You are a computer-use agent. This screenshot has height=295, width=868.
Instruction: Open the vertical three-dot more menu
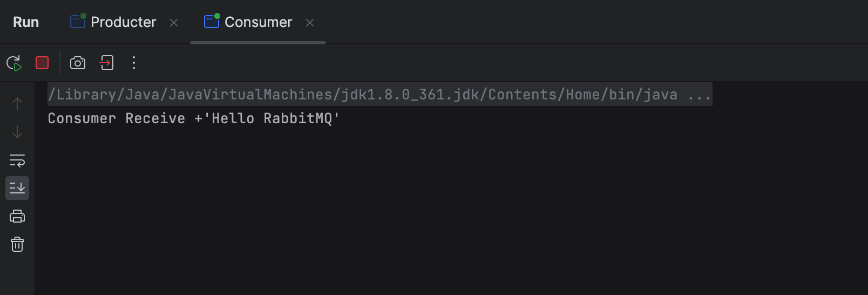(x=134, y=63)
